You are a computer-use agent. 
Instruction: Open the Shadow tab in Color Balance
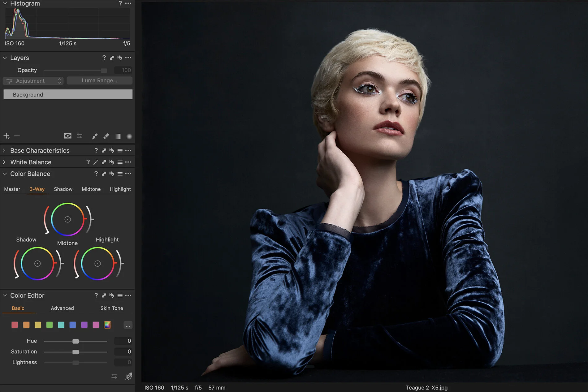tap(63, 189)
